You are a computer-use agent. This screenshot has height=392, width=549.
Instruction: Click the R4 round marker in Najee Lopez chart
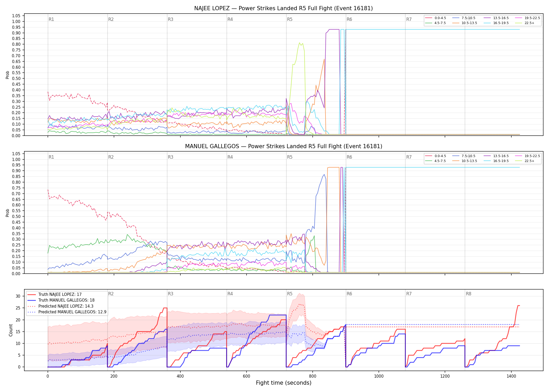click(x=230, y=19)
